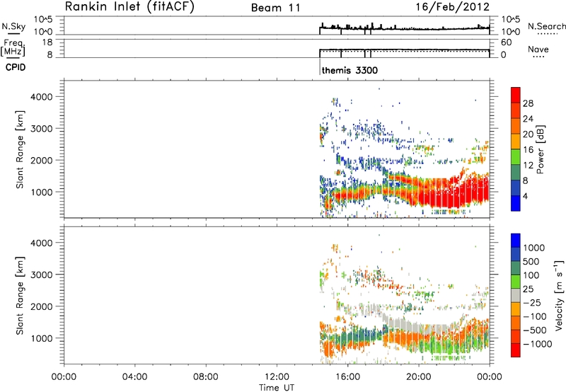Click the 'Time UT' axis title
This screenshot has width=566, height=392.
click(x=277, y=388)
